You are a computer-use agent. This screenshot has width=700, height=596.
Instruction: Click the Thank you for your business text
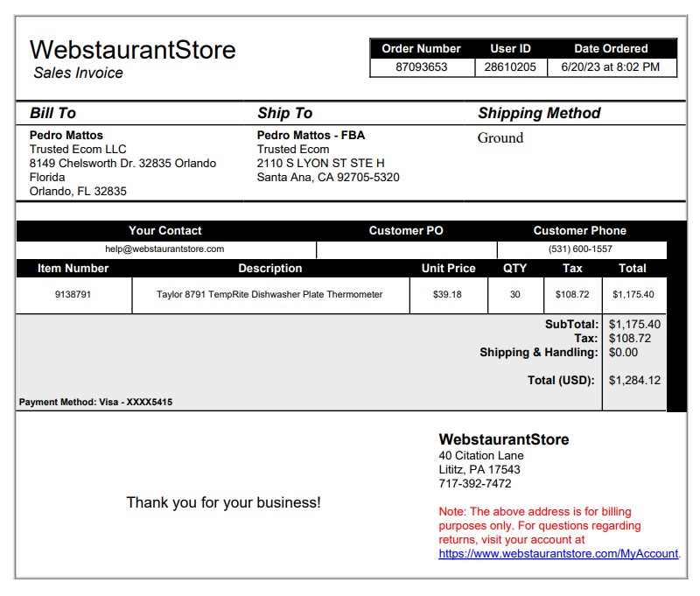tap(224, 502)
